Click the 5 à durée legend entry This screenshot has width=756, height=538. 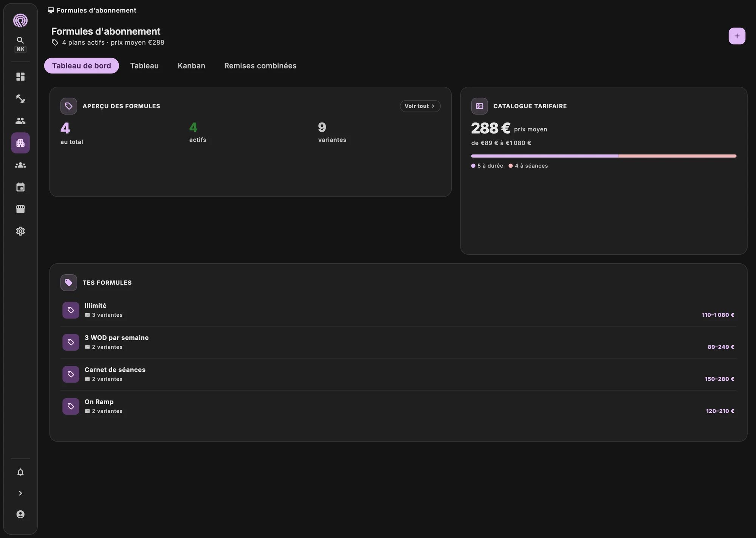point(487,166)
